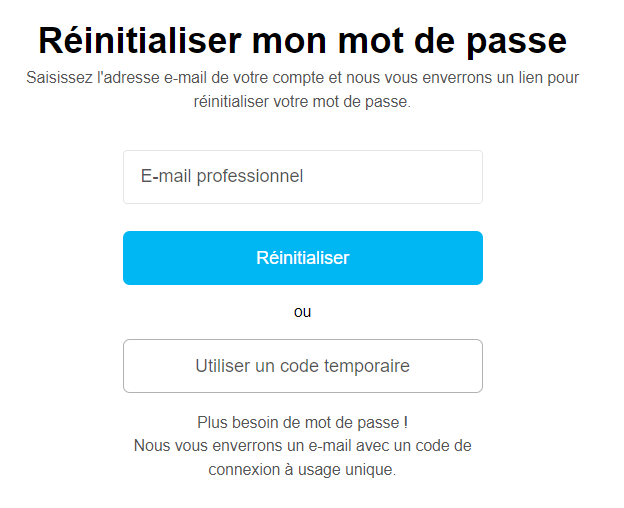Choose Utiliser un code temporaire
Viewport: 624px width, 508px height.
[302, 366]
